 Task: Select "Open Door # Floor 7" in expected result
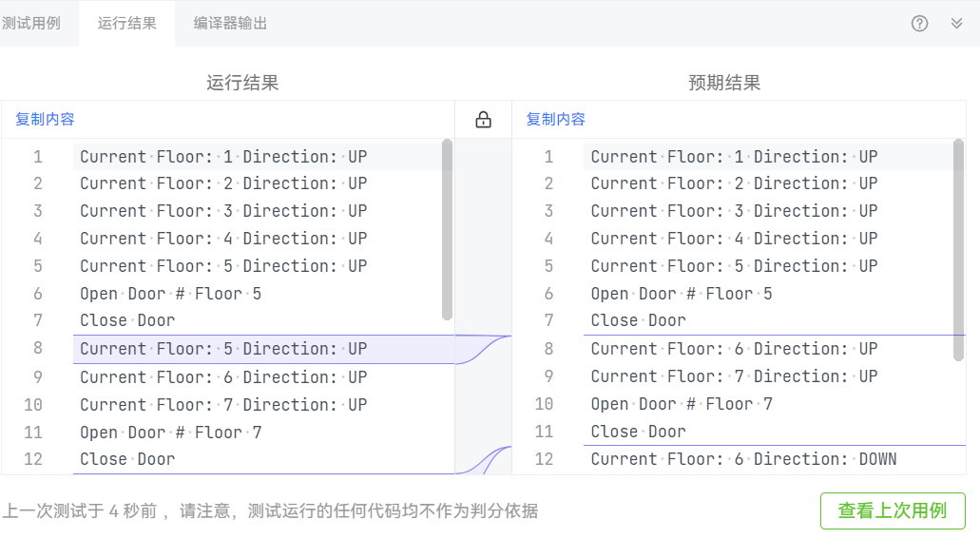[x=682, y=404]
